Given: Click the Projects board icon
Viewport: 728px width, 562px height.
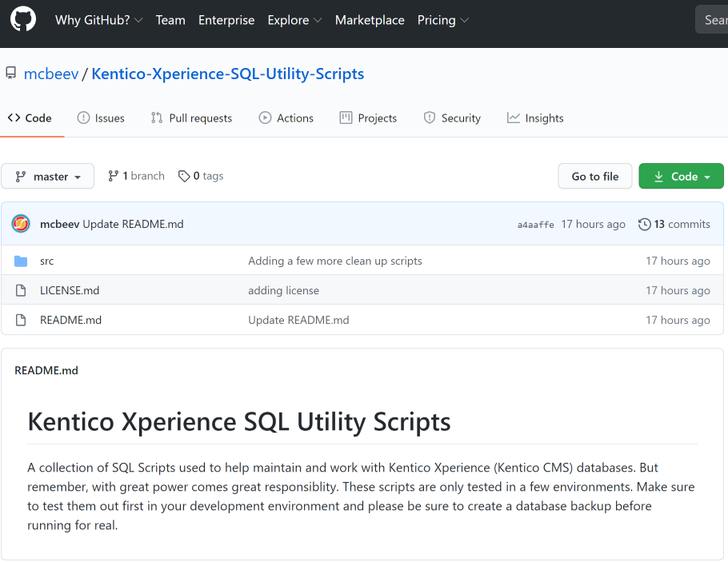Looking at the screenshot, I should tap(346, 118).
